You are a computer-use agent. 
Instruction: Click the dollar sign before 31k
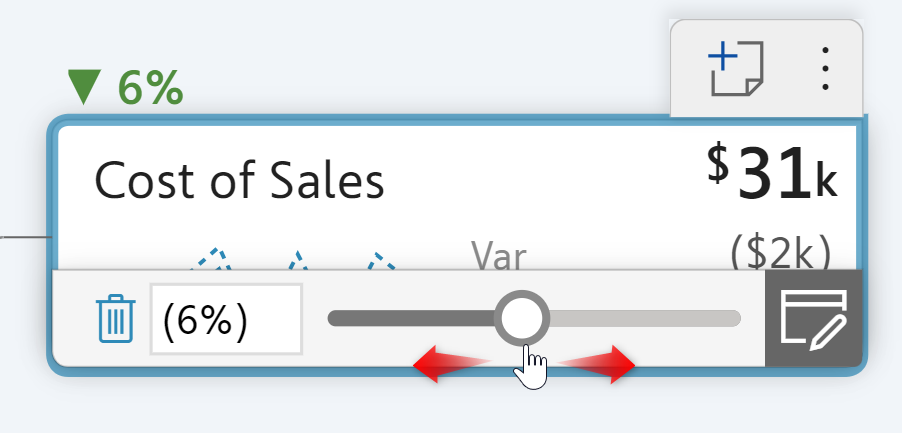(x=717, y=164)
